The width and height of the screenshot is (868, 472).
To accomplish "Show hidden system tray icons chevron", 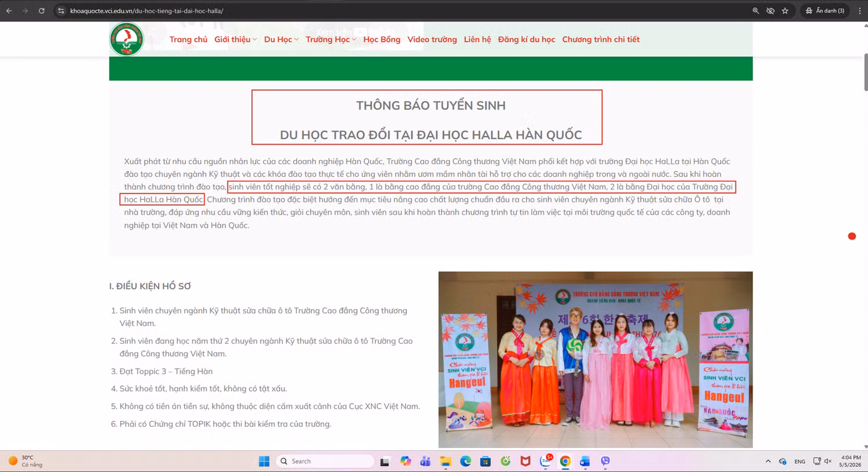I will tap(768, 461).
